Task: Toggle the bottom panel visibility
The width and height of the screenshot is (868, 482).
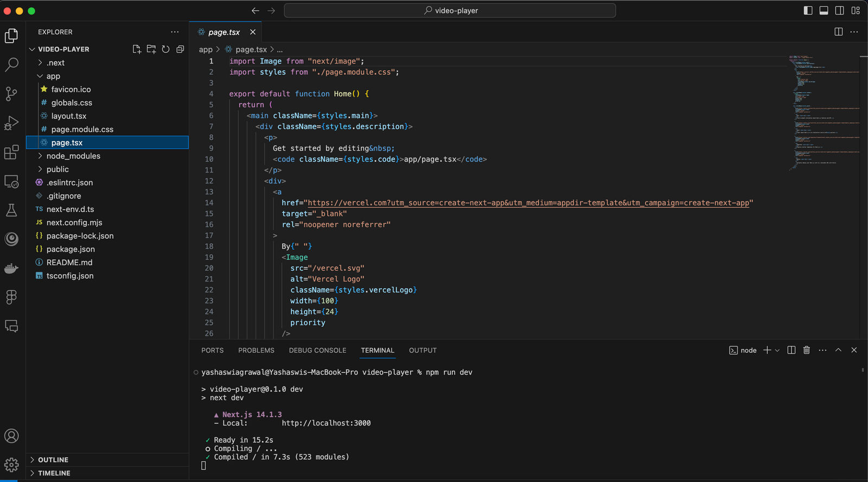Action: pos(824,10)
